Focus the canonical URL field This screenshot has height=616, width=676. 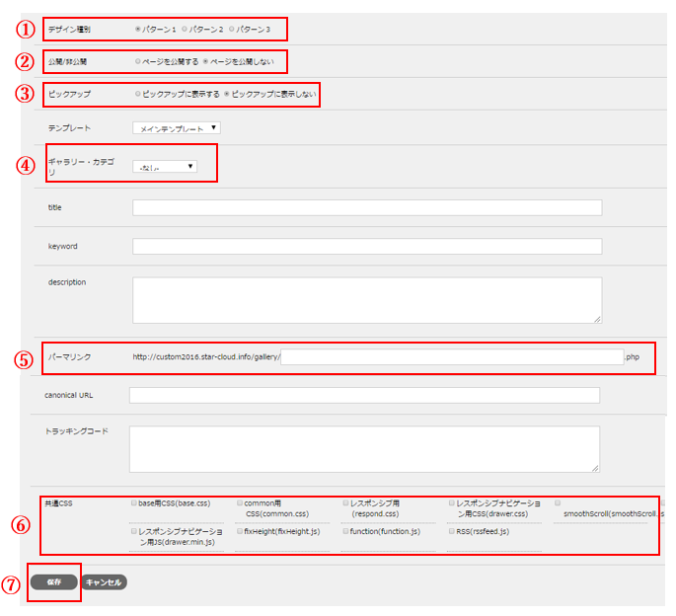pos(364,395)
